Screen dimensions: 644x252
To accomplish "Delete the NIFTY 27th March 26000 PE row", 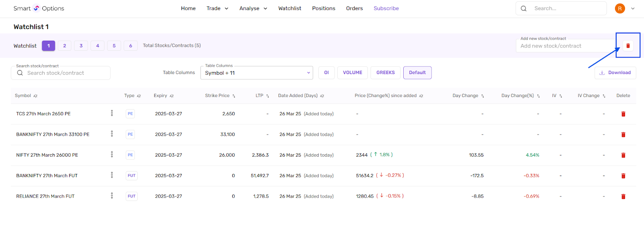I will coord(623,155).
